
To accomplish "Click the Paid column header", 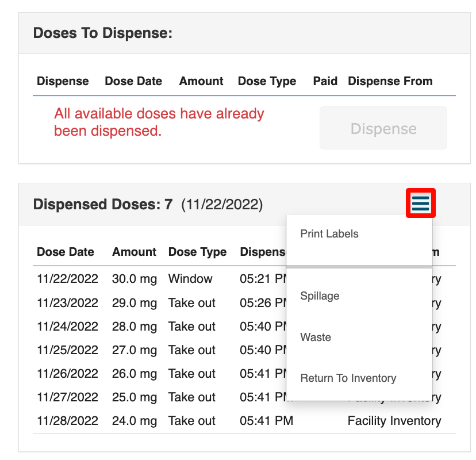I will 325,81.
